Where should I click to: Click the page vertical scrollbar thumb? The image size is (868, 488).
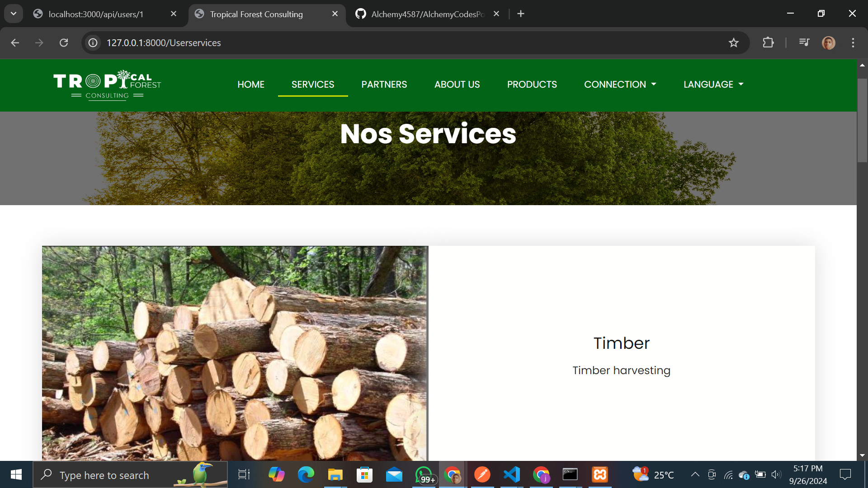pos(862,120)
